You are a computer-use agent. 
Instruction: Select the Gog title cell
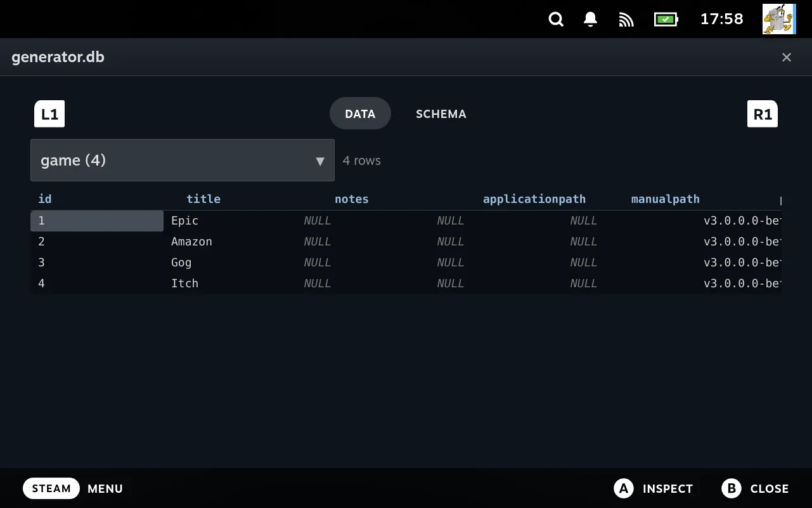pyautogui.click(x=230, y=263)
